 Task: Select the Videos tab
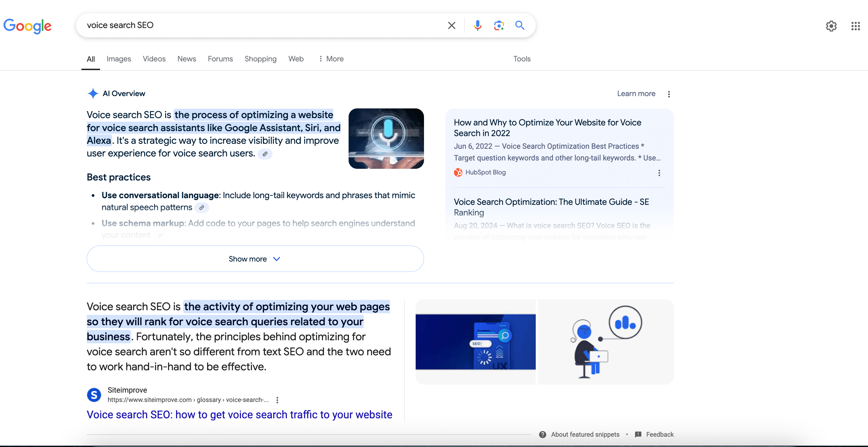[x=153, y=59]
